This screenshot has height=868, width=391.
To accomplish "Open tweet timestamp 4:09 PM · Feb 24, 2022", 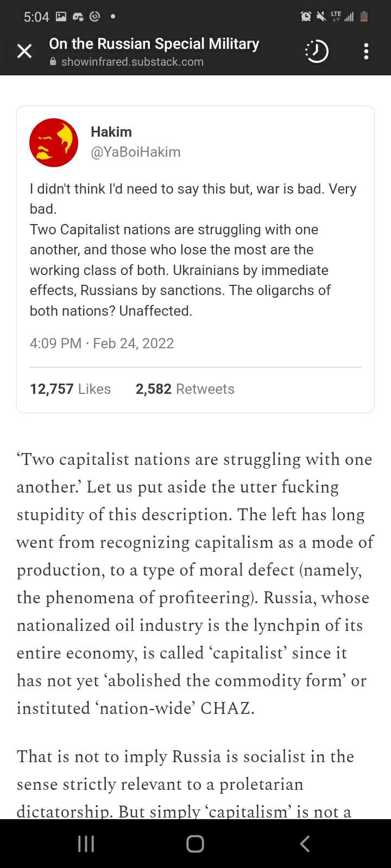I will tap(102, 343).
